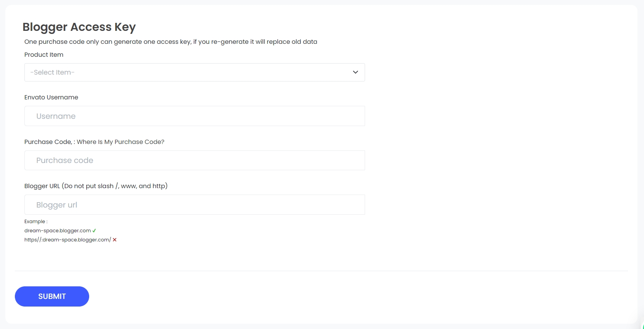Click the Purchase Code label text
This screenshot has width=644, height=329.
coord(48,142)
